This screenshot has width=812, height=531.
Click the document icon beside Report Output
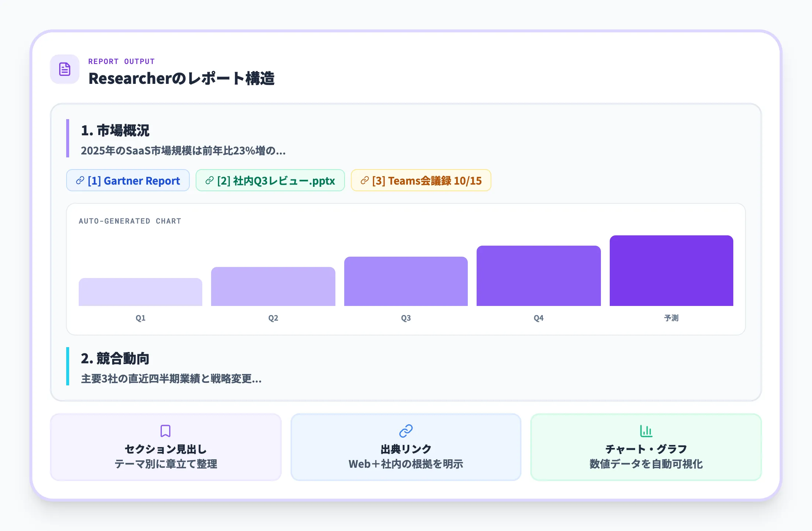(65, 69)
